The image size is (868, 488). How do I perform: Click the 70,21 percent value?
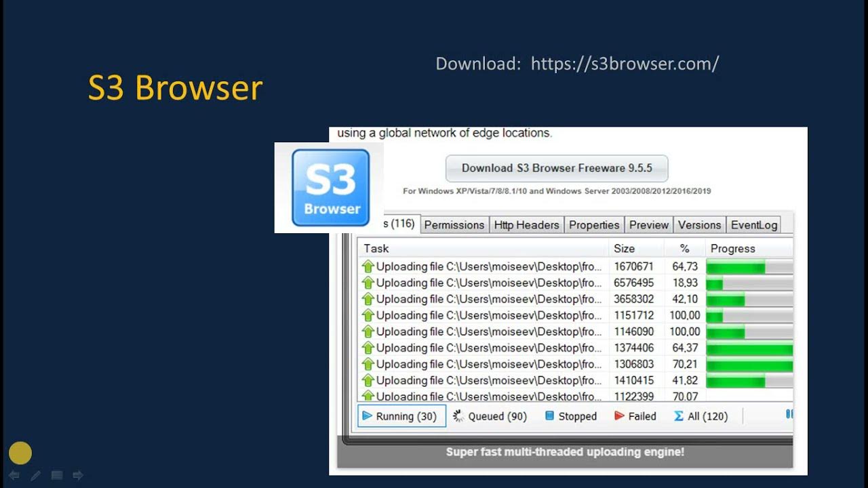coord(685,364)
